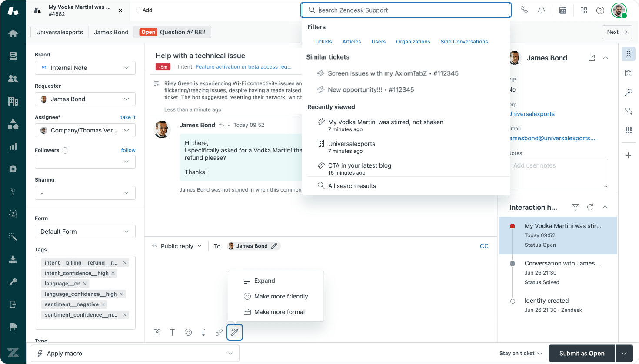
Task: Open the Assignee dropdown
Action: (85, 130)
